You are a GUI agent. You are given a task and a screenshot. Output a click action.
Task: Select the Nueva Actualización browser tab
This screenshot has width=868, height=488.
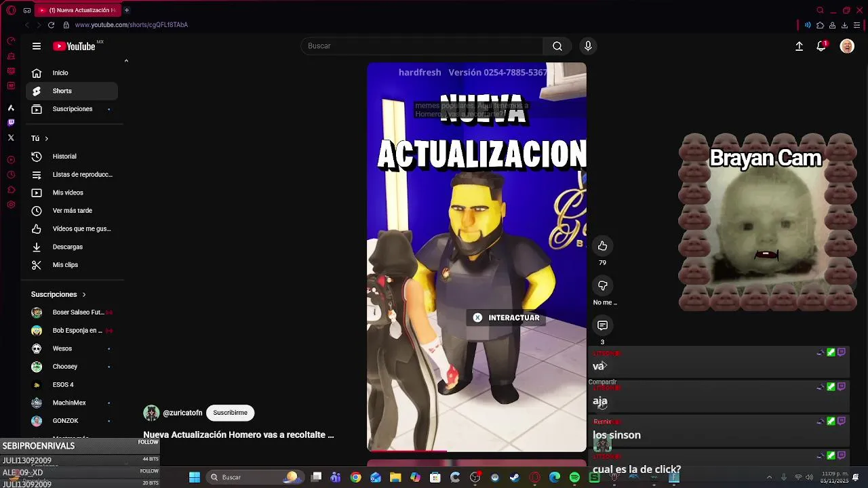[77, 10]
